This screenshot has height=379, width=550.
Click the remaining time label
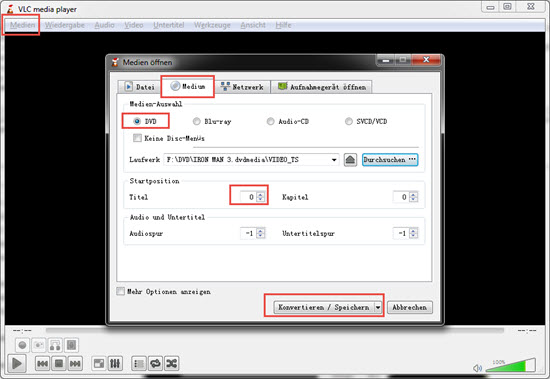pos(527,331)
